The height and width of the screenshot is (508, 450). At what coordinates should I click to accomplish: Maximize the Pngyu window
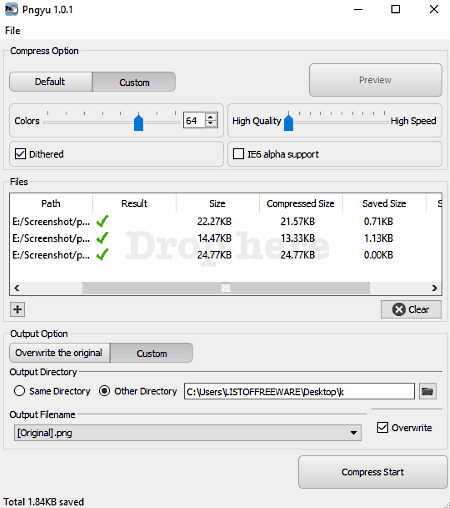[396, 9]
